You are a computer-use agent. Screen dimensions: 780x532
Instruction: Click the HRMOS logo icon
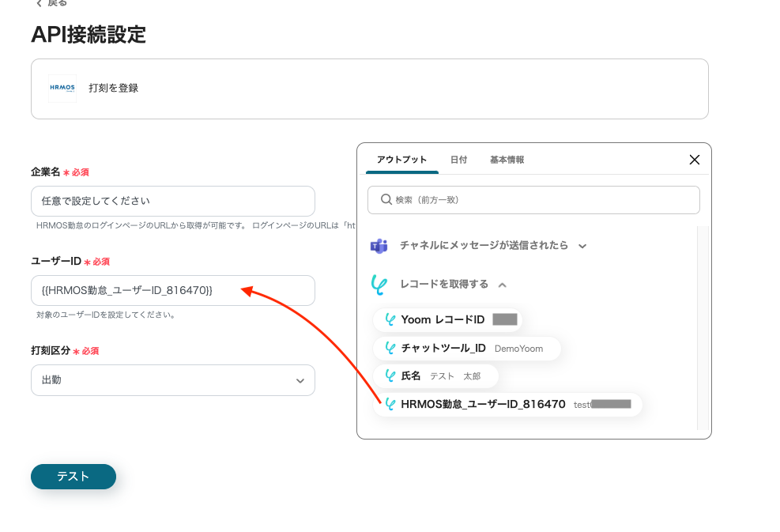(x=62, y=88)
